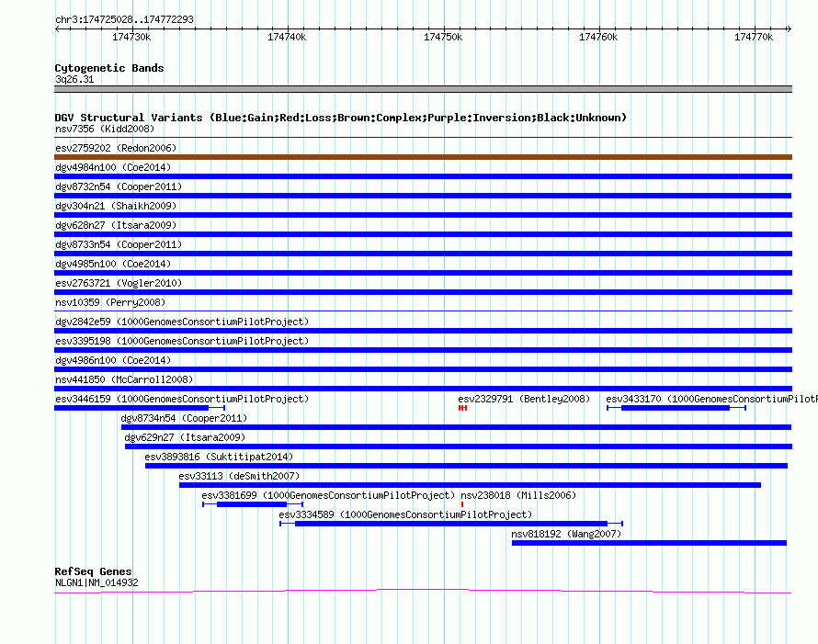The height and width of the screenshot is (644, 818).
Task: Click the RefSeq Genes track title
Action: point(94,571)
